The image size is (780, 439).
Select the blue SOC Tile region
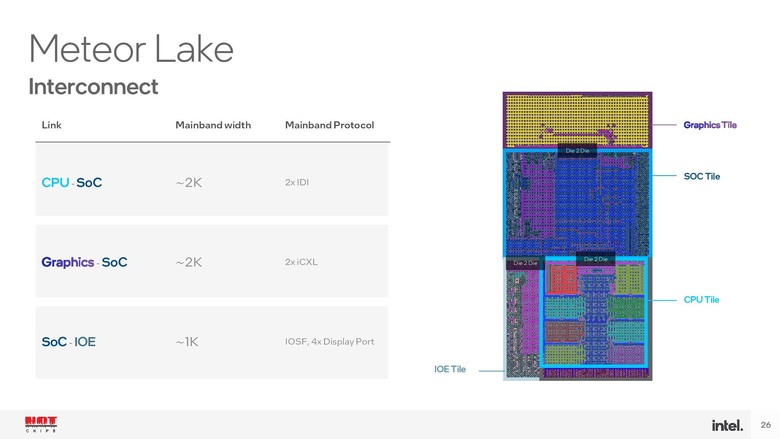coord(577,203)
